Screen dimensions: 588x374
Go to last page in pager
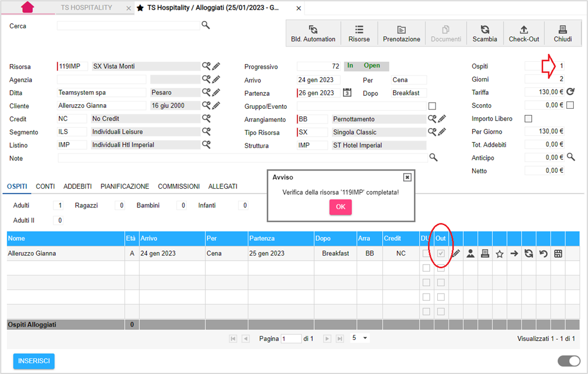click(340, 339)
